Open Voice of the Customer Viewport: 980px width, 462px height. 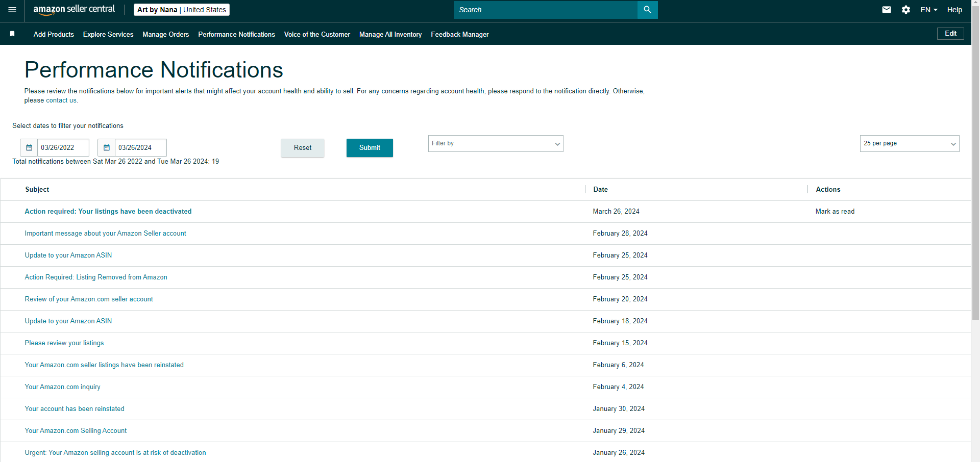click(x=317, y=34)
